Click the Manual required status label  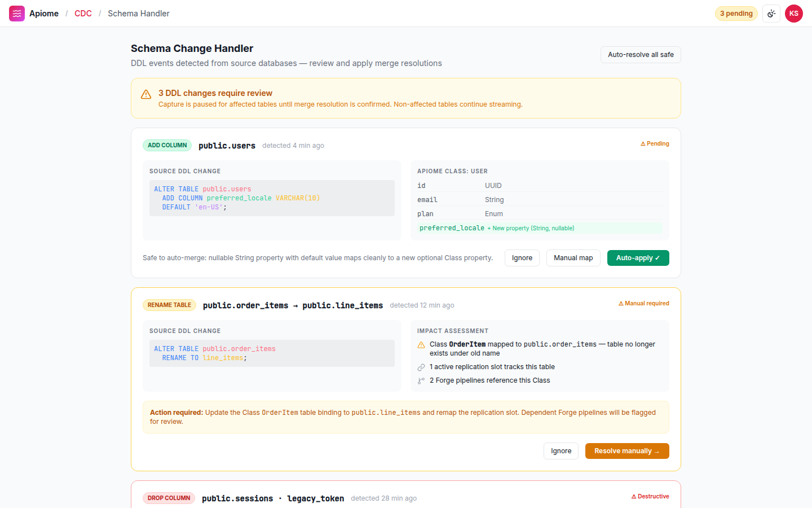point(644,304)
